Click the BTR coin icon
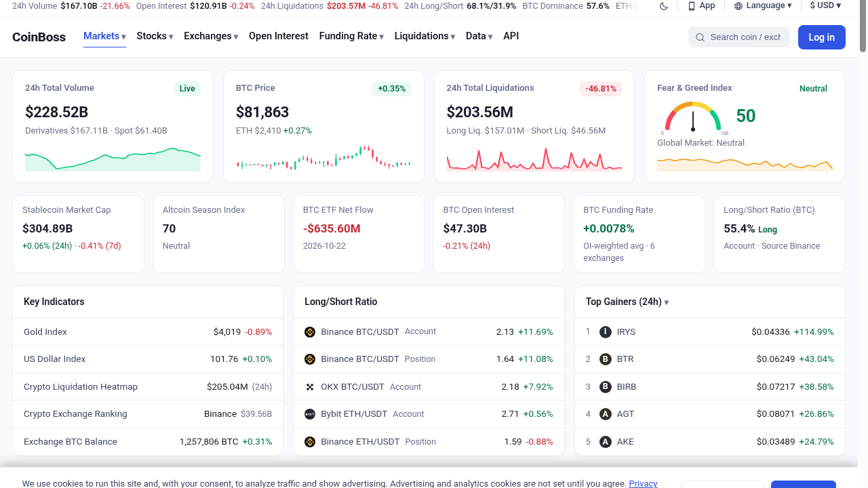 pos(606,359)
